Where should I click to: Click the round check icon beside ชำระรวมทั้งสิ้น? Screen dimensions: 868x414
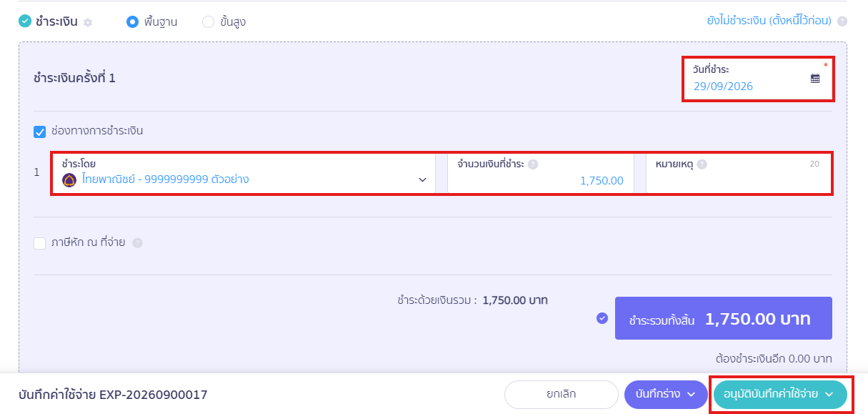[602, 318]
